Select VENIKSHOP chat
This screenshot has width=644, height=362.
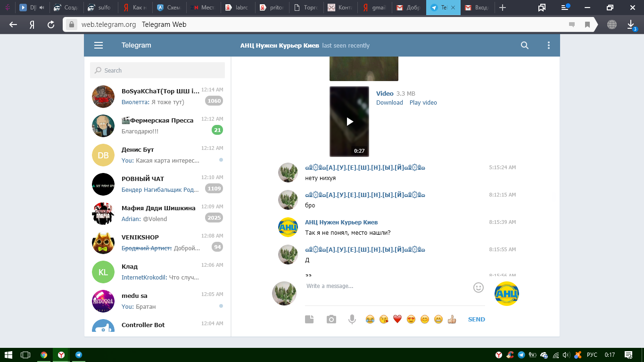click(x=157, y=243)
